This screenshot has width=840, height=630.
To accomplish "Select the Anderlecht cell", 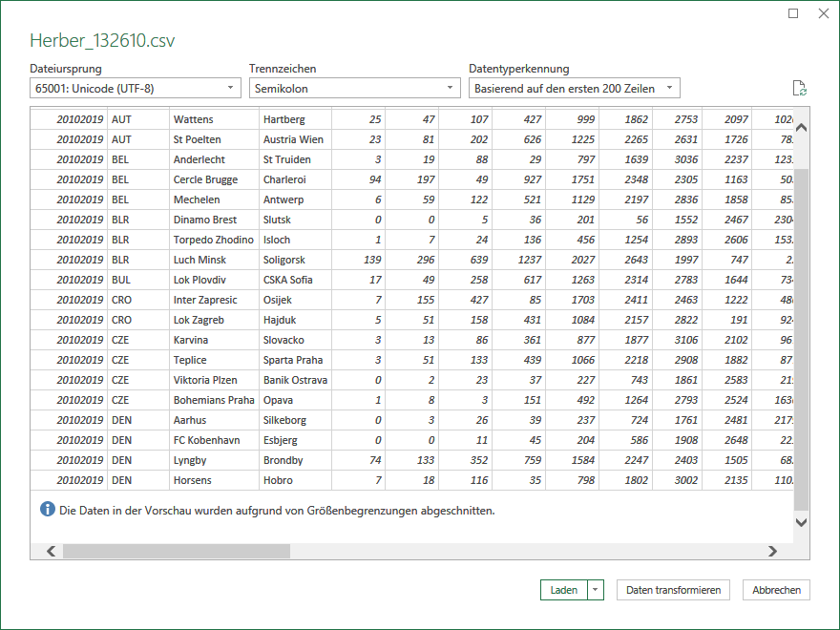I will [x=214, y=159].
